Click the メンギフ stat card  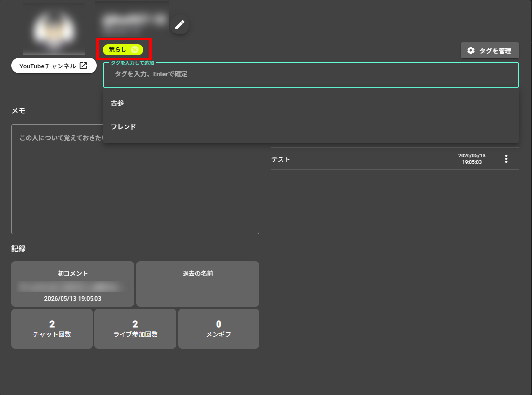tap(219, 329)
